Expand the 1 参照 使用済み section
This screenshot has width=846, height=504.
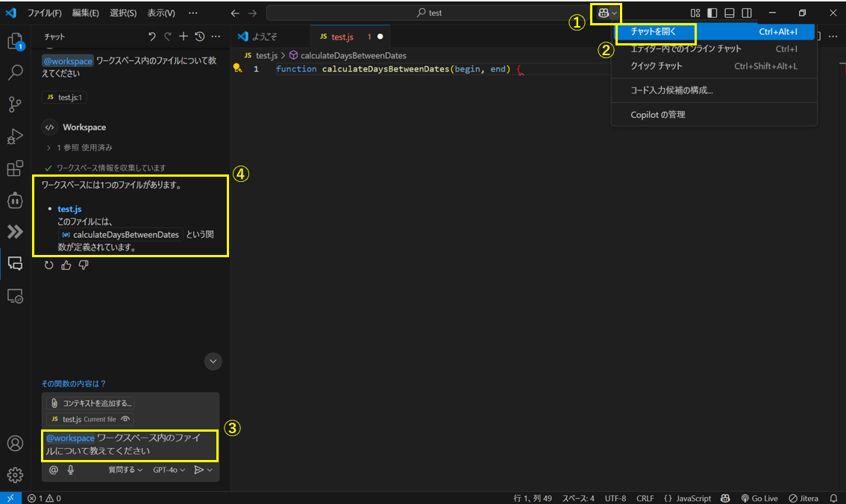[x=80, y=147]
